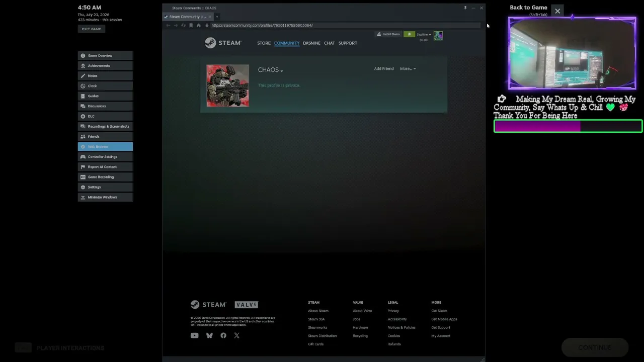Click the Install Steam button
The image size is (644, 362).
tap(388, 34)
